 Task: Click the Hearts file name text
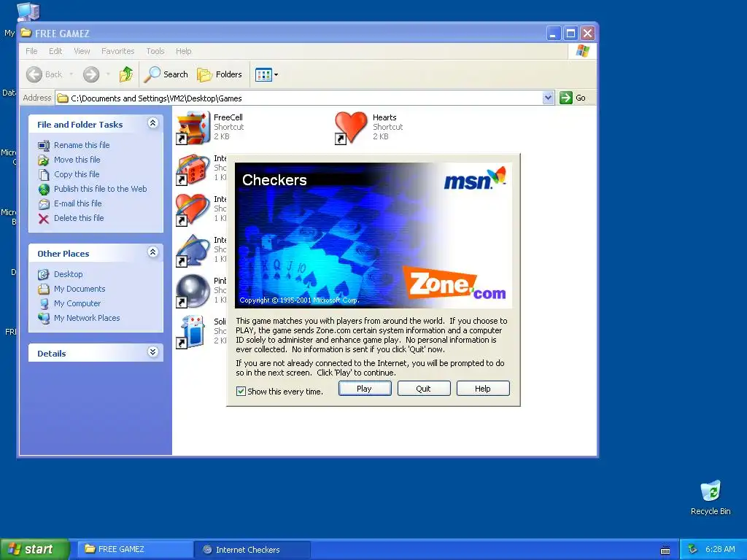(x=384, y=117)
